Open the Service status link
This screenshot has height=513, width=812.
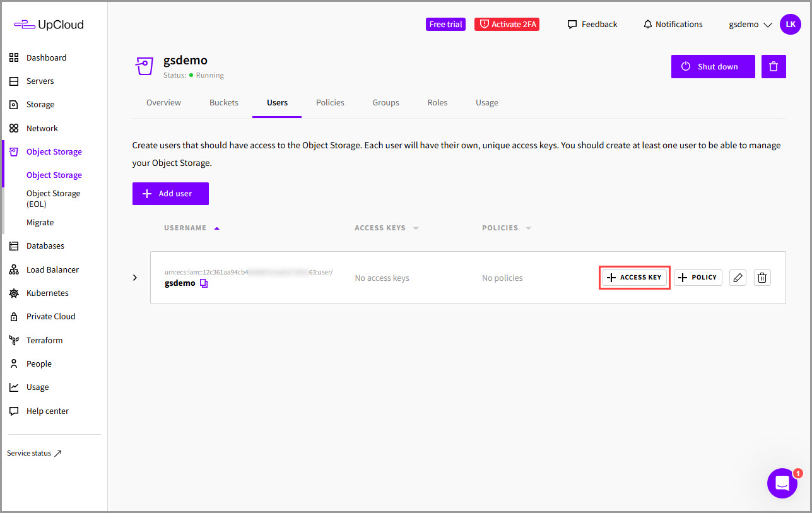click(x=35, y=453)
